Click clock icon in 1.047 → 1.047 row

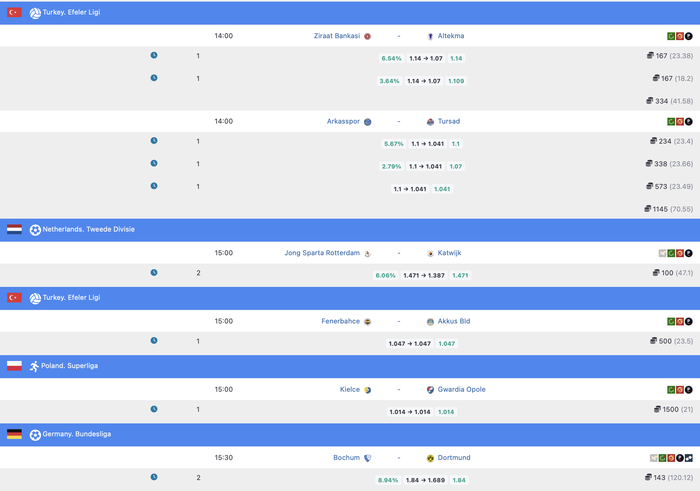coord(154,341)
